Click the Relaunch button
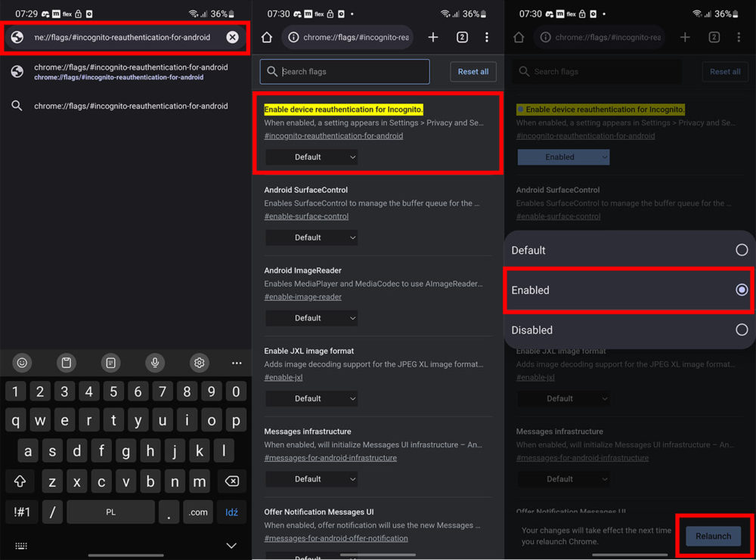The image size is (756, 560). 713,536
